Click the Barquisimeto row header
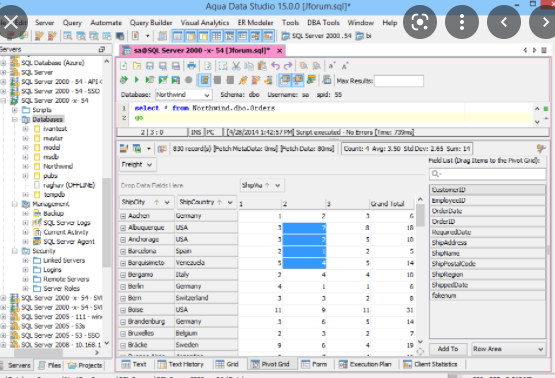The width and height of the screenshot is (555, 378). [x=146, y=263]
